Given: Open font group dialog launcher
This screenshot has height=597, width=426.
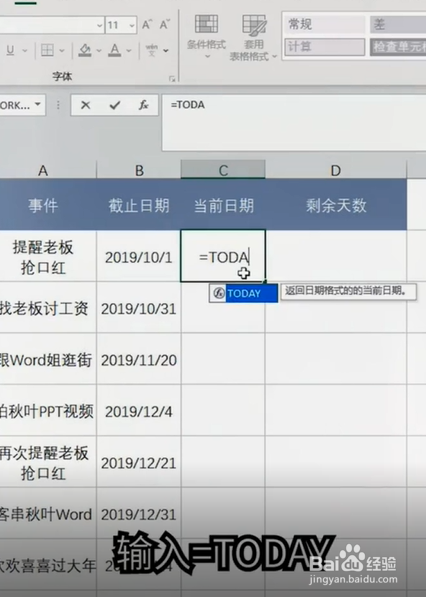Looking at the screenshot, I should point(172,78).
